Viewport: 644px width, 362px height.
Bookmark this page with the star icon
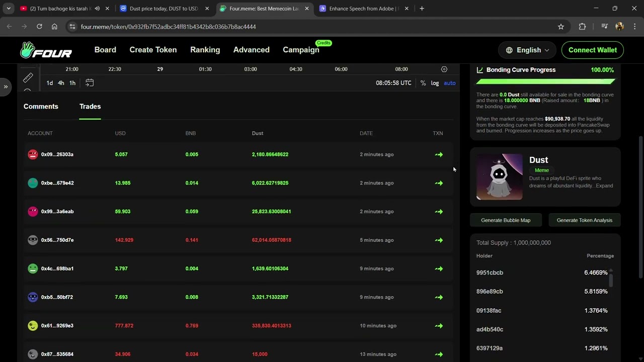pyautogui.click(x=561, y=27)
